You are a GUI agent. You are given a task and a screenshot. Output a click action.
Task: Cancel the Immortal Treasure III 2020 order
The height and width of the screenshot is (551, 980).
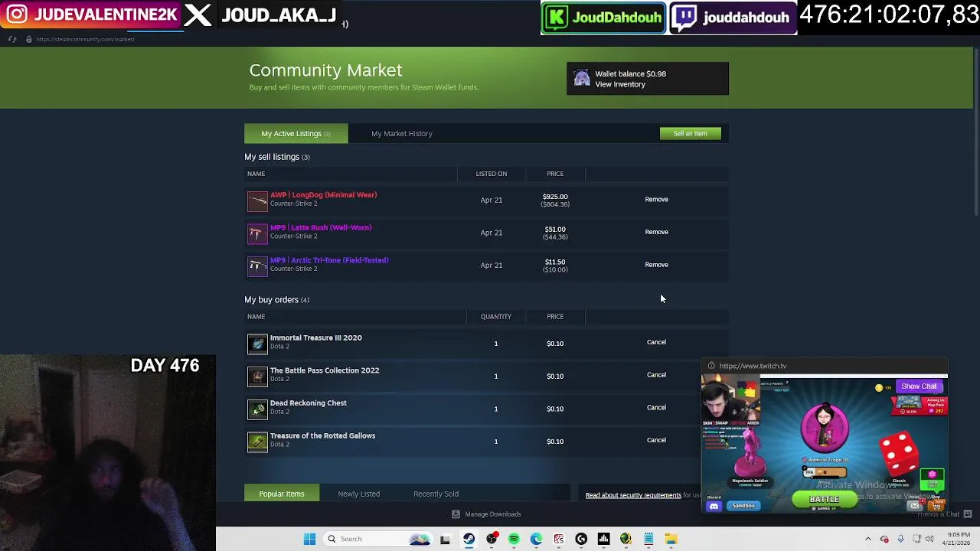point(656,342)
